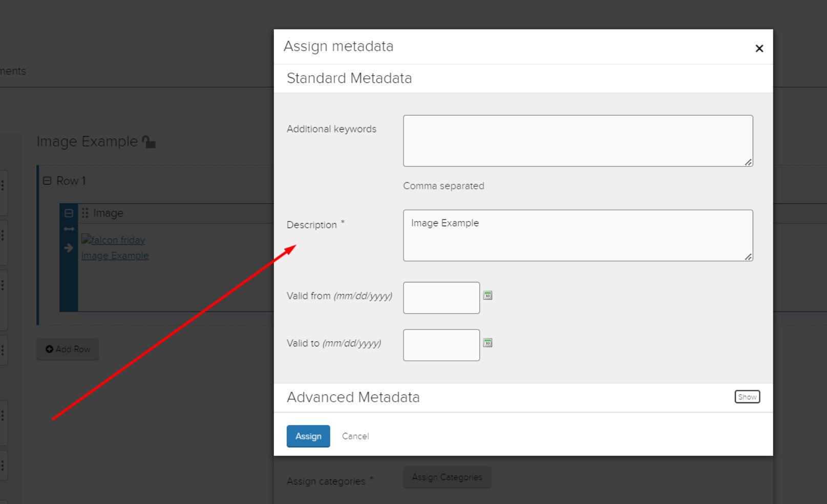Screen dimensions: 827x504
Task: Click the Advanced Metadata heading
Action: (x=353, y=397)
